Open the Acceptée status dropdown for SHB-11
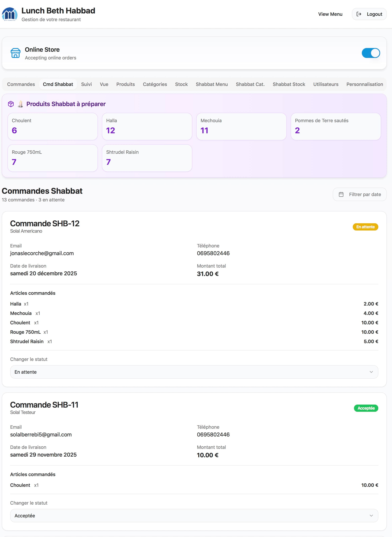Viewport: 392px width, 537px height. (x=194, y=516)
